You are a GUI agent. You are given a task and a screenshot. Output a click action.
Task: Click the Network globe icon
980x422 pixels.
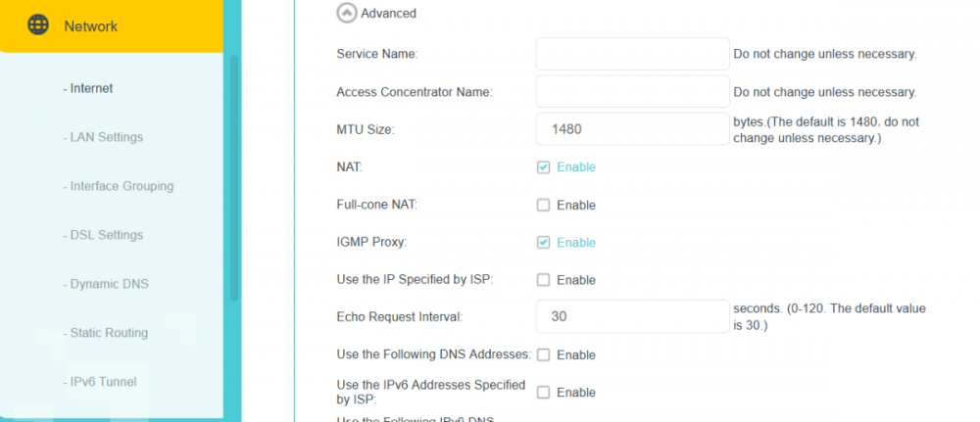(38, 25)
